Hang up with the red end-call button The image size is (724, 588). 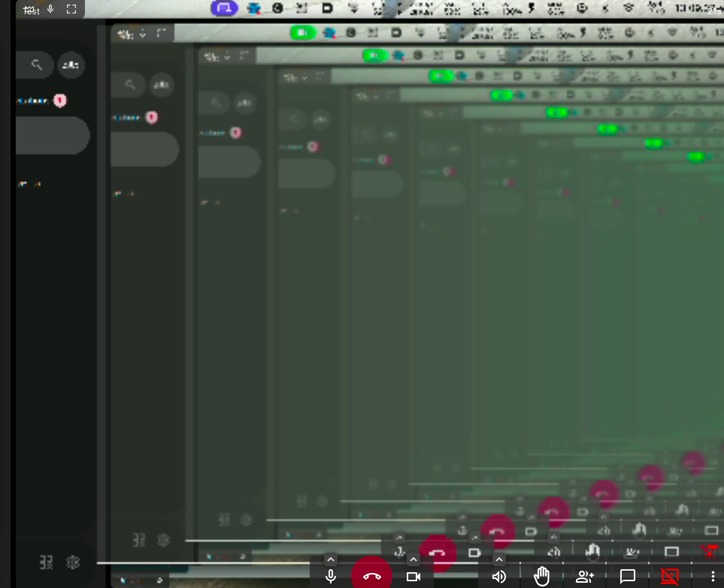coord(371,576)
